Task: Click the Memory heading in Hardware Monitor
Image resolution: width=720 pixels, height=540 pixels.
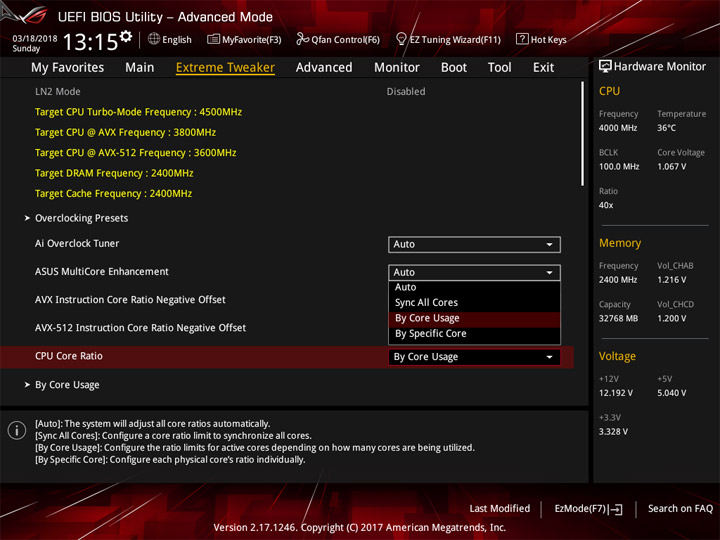Action: pos(620,243)
